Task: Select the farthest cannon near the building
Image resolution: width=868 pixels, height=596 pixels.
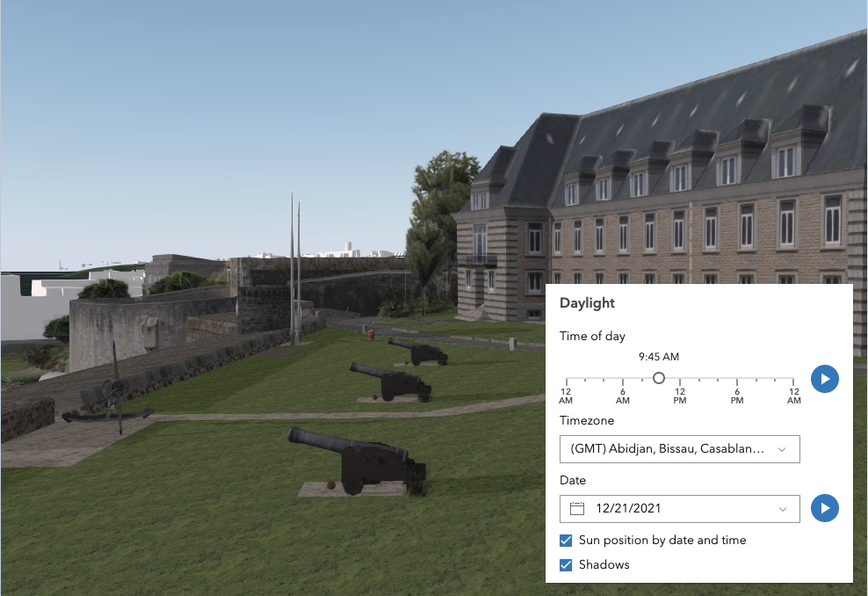Action: point(420,351)
